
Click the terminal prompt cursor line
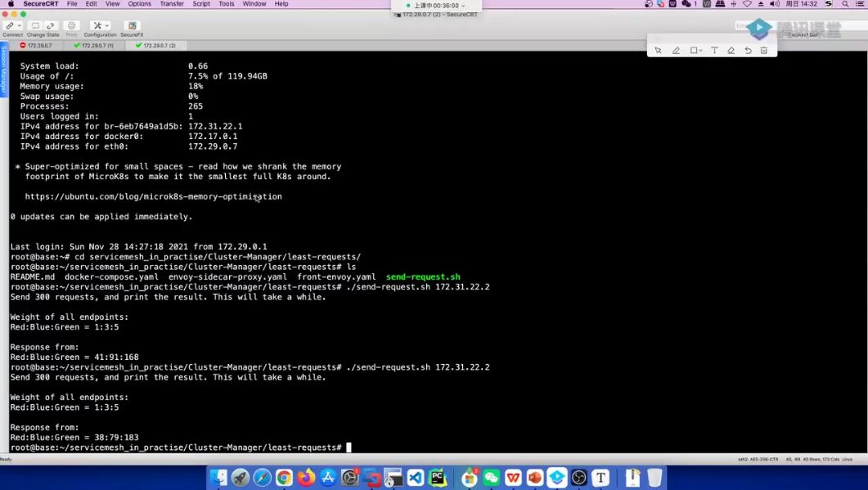tap(349, 447)
